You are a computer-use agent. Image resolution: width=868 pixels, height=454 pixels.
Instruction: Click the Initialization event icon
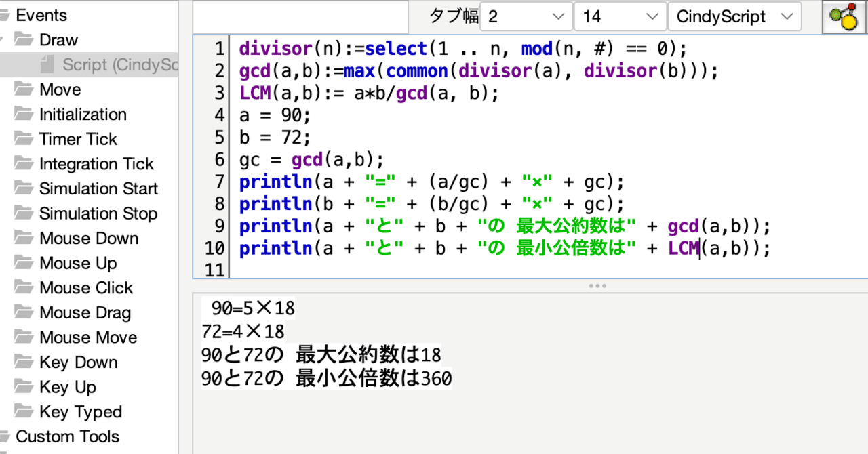22,114
